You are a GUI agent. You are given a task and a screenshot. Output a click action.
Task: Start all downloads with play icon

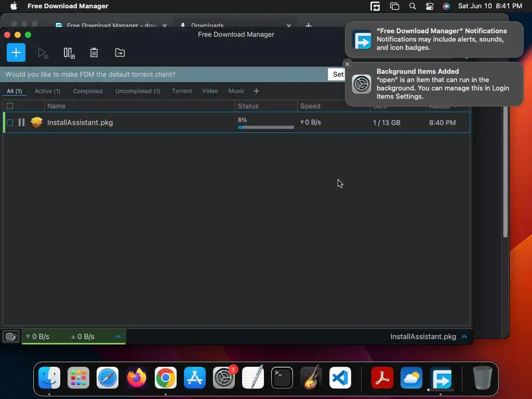(x=43, y=53)
